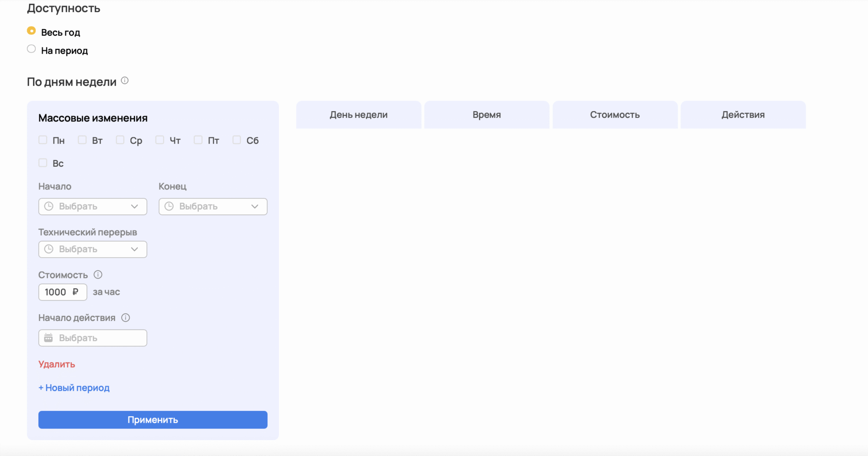Click calendar icon in Начало действия field
868x456 pixels.
(49, 338)
